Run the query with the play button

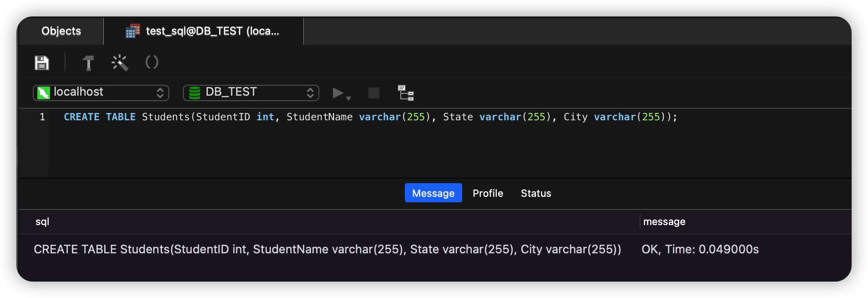(338, 93)
